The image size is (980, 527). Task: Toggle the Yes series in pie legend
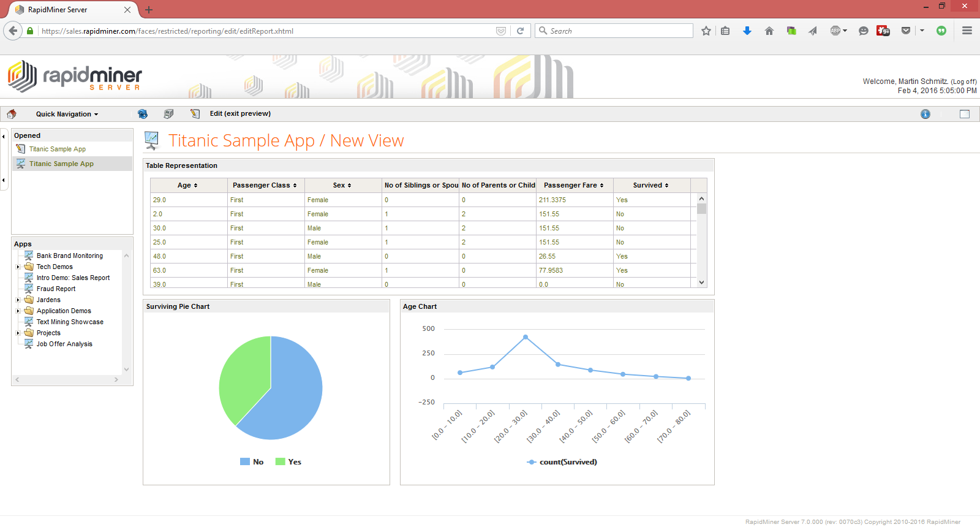pos(288,462)
